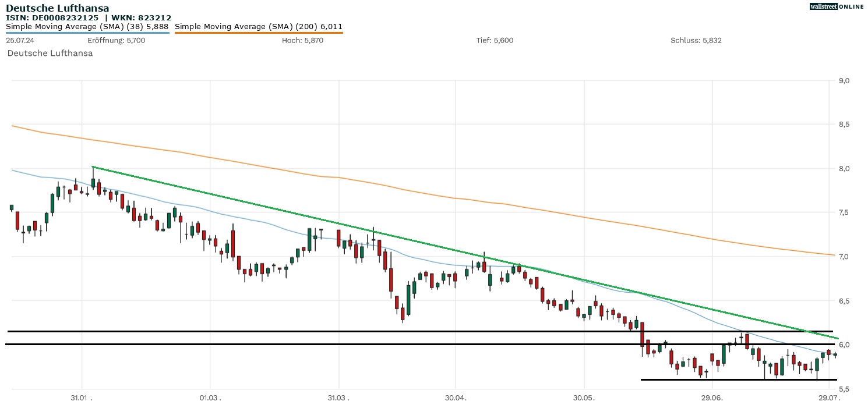Screen dimensions: 868x401
Task: Click the ISIN: DE0008232125 text
Action: [52, 18]
